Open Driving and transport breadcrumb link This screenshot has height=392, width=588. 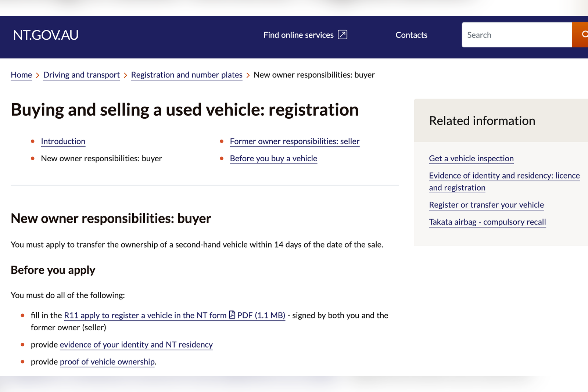tap(81, 75)
